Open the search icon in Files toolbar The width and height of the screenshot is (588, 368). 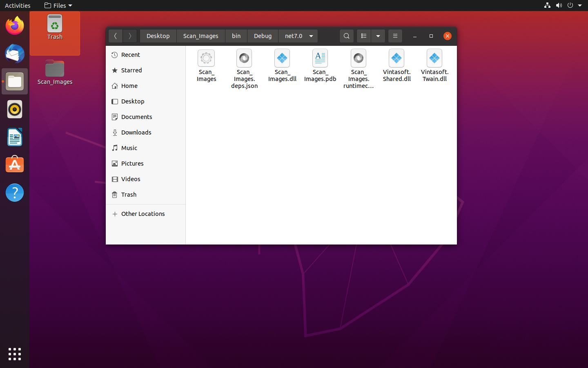click(x=346, y=36)
